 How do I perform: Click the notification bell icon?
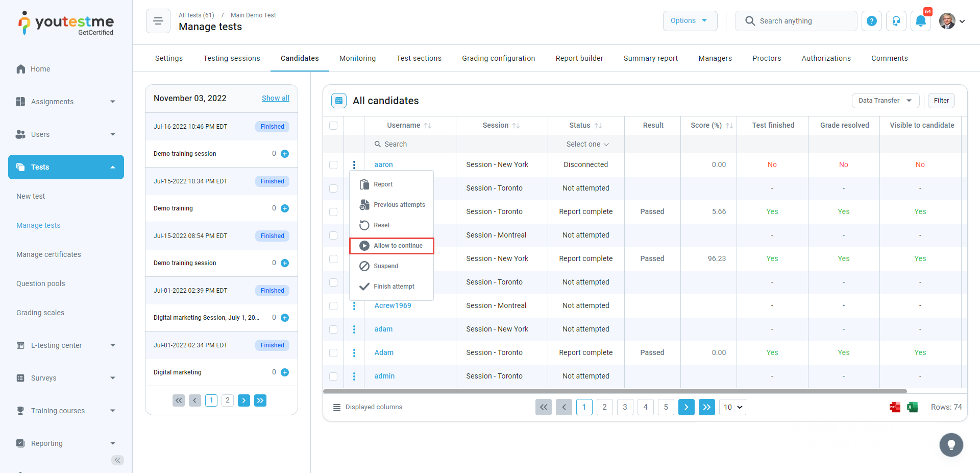pos(920,21)
